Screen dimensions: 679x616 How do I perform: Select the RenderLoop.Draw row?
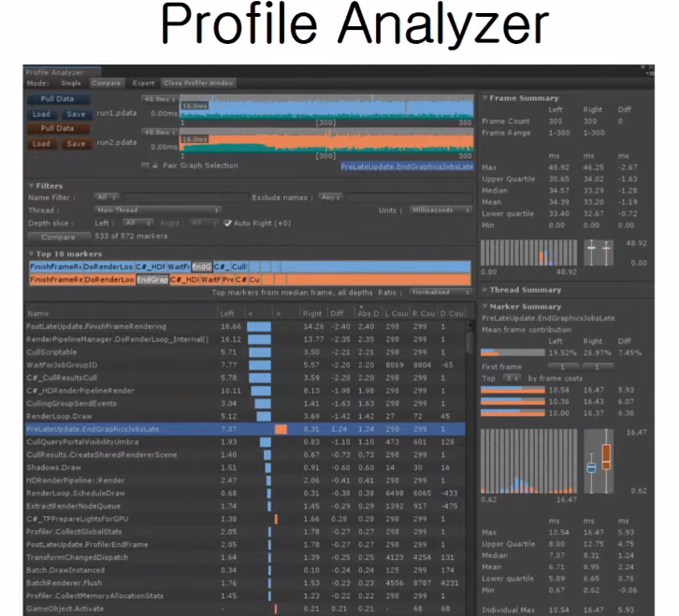[x=245, y=417]
